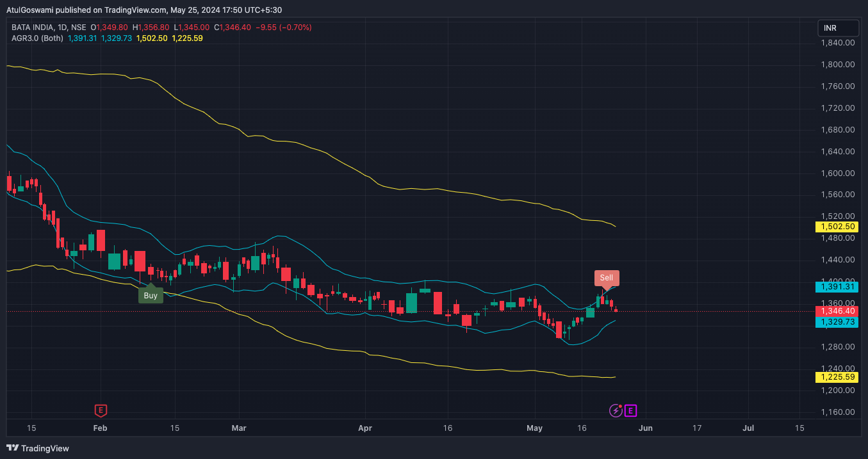Image resolution: width=868 pixels, height=459 pixels.
Task: Click the 1,720.00 price axis label
Action: click(x=838, y=108)
